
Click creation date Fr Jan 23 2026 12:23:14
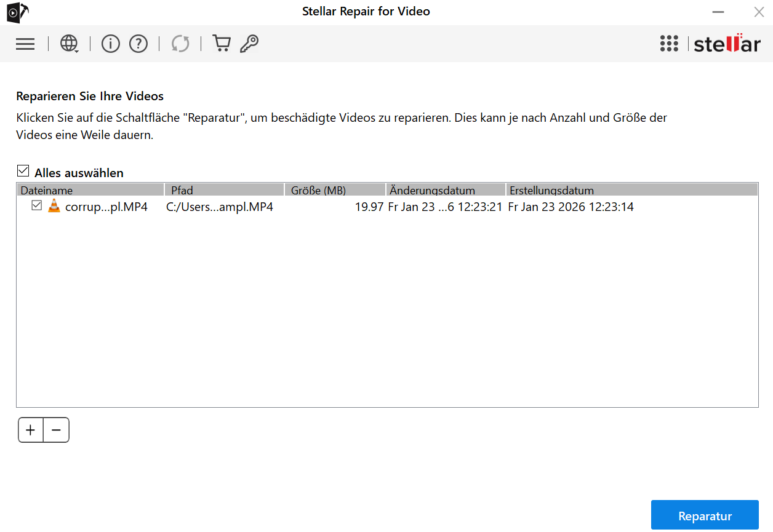[x=571, y=207]
